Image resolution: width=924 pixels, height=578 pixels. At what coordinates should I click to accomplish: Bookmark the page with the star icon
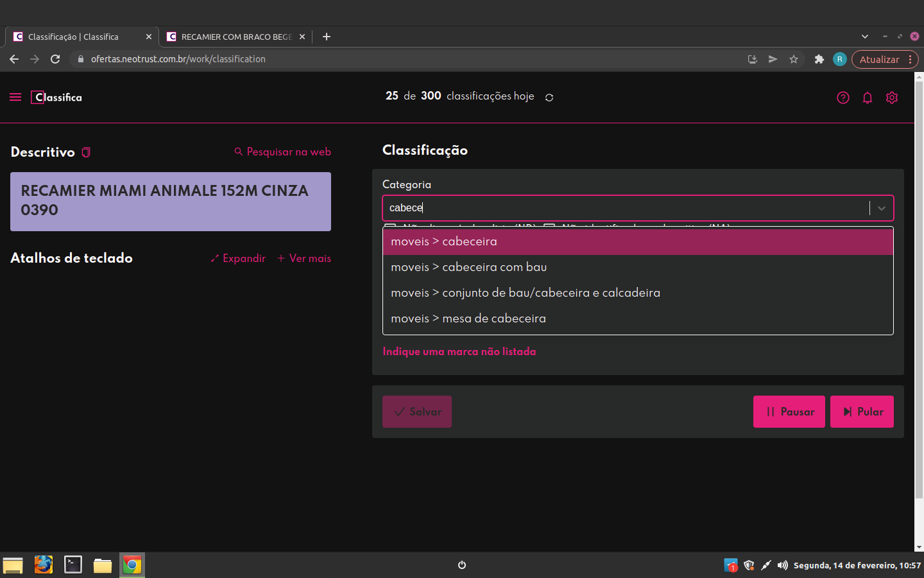(x=794, y=59)
